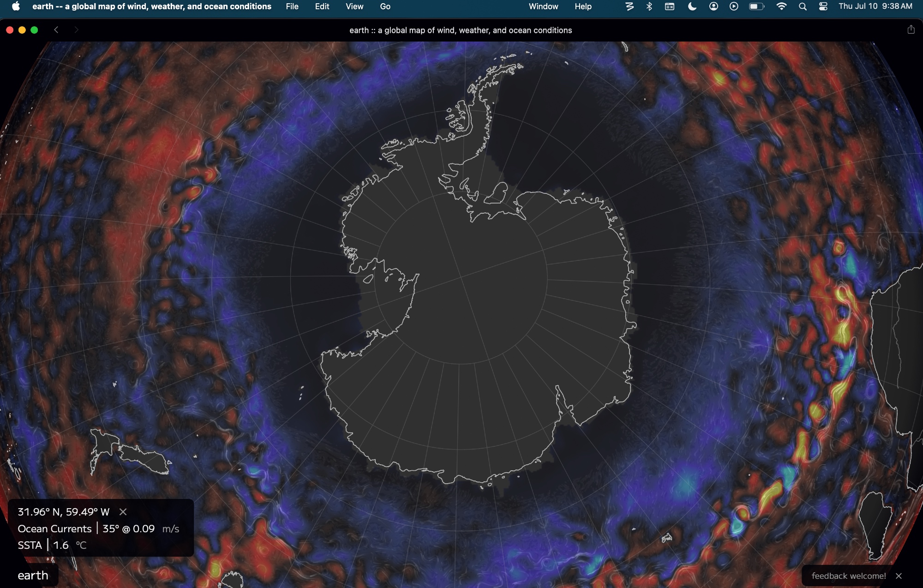Open the Help menu
This screenshot has height=588, width=923.
click(x=583, y=6)
